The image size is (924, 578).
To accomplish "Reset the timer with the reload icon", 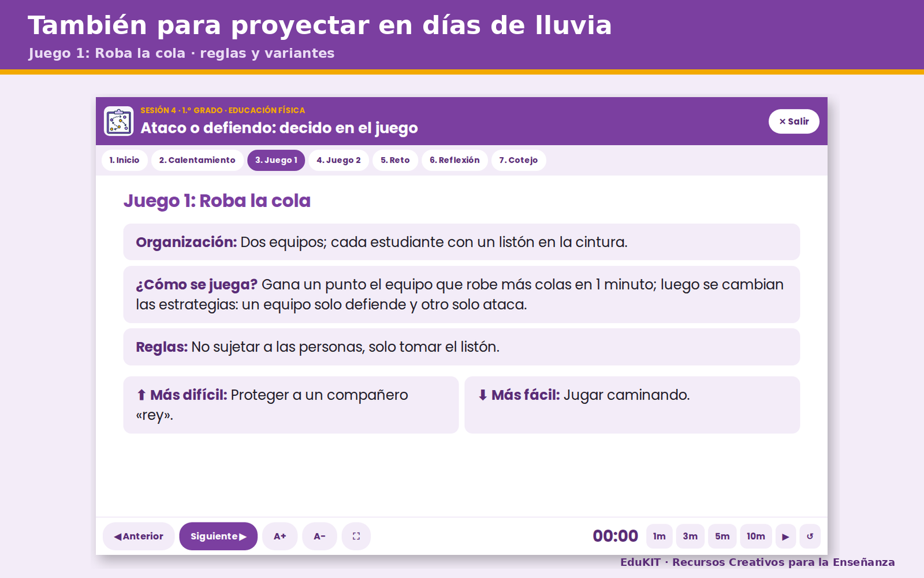I will 810,536.
